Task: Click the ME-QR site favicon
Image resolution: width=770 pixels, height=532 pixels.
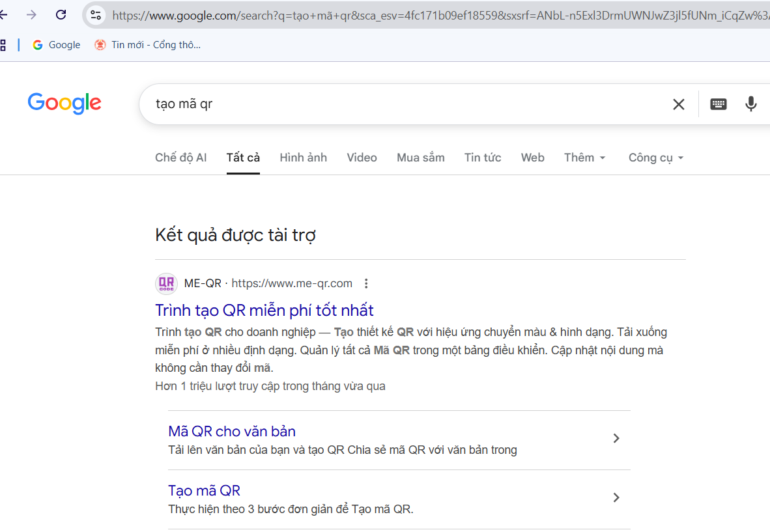Action: 167,284
